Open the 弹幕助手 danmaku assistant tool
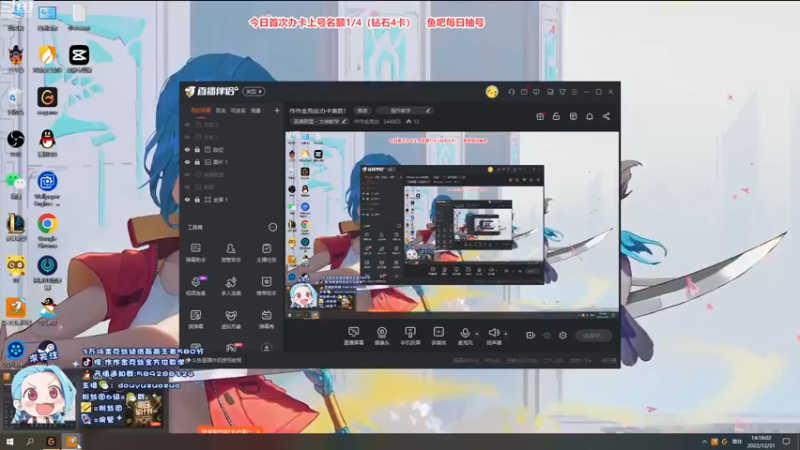This screenshot has width=800, height=450. (x=195, y=253)
